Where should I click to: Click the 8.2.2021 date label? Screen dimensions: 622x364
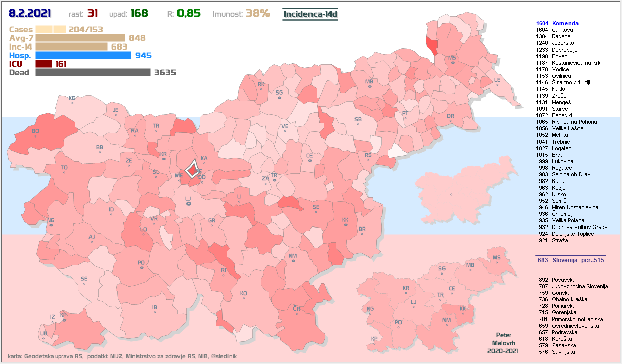coord(31,13)
